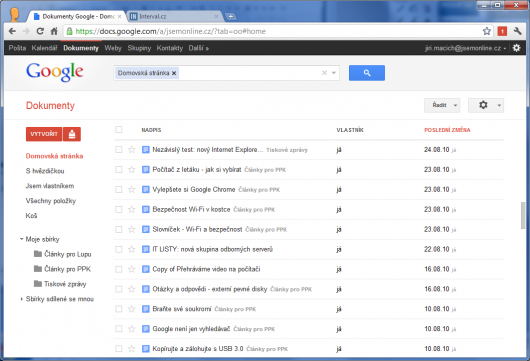The height and width of the screenshot is (361, 530).
Task: Check the Kopírujte a zálohujte row checkbox
Action: [x=119, y=348]
